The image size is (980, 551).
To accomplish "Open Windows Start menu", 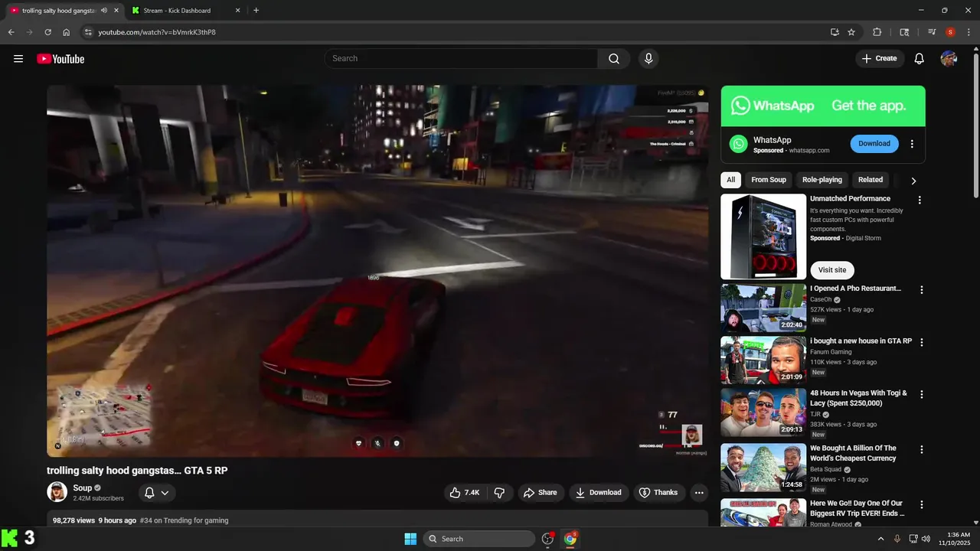I will [410, 539].
